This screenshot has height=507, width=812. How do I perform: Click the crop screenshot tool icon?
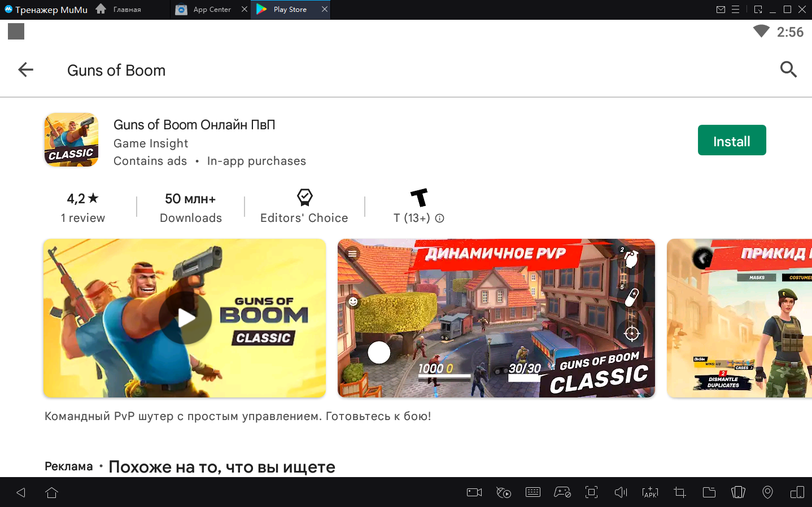679,492
